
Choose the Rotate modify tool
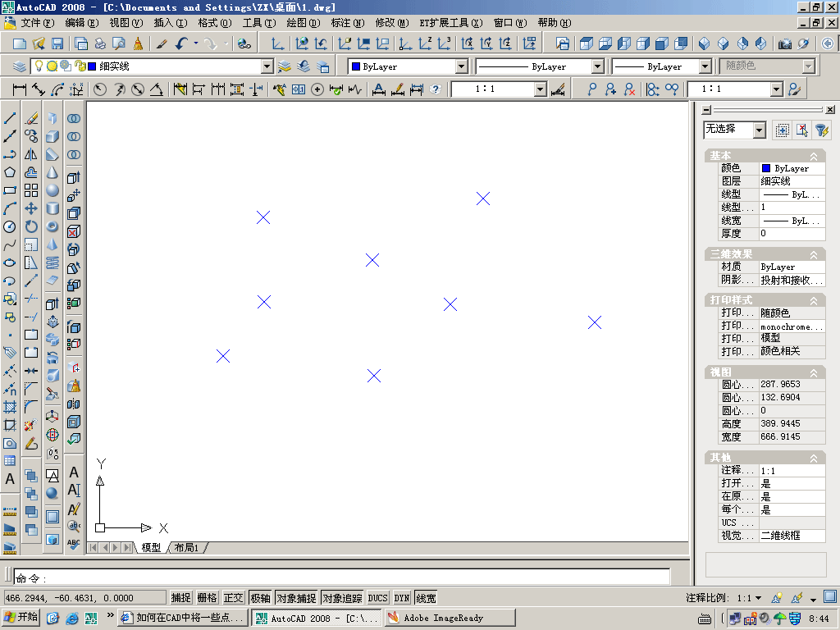[x=31, y=226]
